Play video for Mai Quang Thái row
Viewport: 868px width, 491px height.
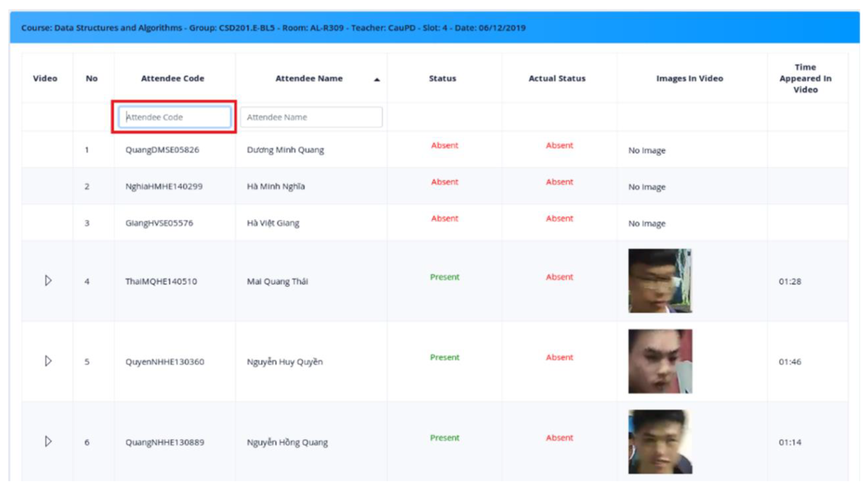point(48,281)
